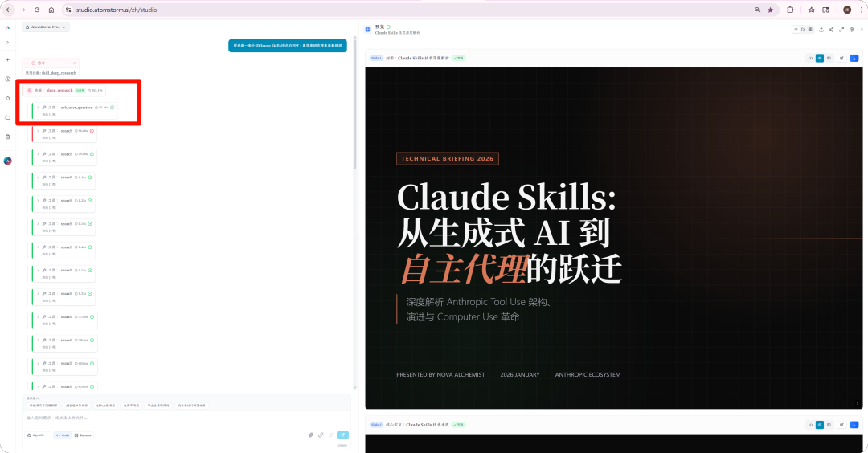The width and height of the screenshot is (868, 453).
Task: Focus the requirement input text field
Action: [186, 418]
